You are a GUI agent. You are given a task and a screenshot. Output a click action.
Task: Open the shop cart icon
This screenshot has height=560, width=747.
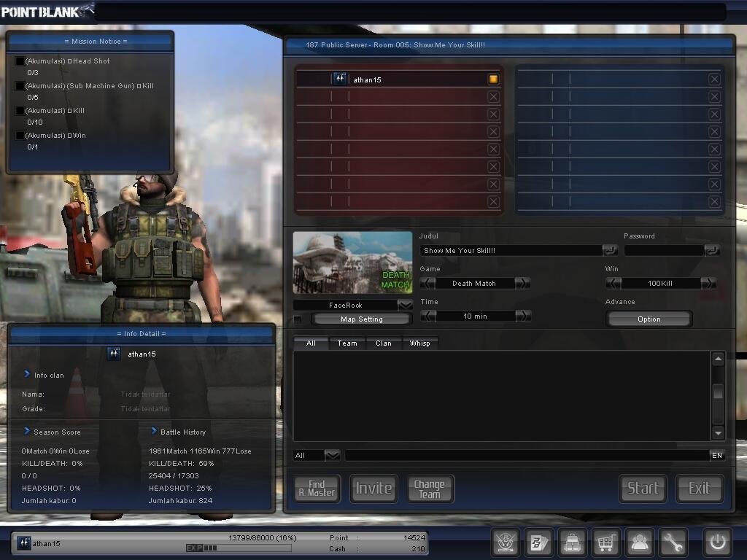pos(605,542)
